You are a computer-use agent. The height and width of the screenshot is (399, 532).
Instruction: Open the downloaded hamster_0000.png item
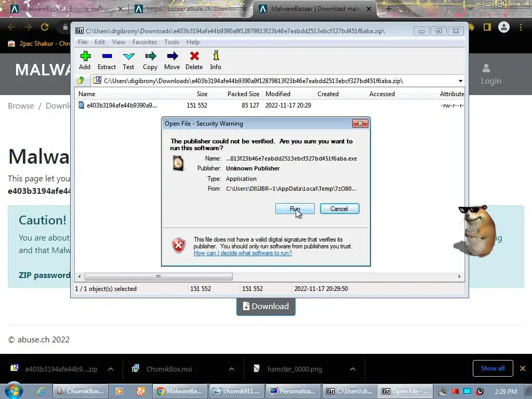pyautogui.click(x=295, y=369)
